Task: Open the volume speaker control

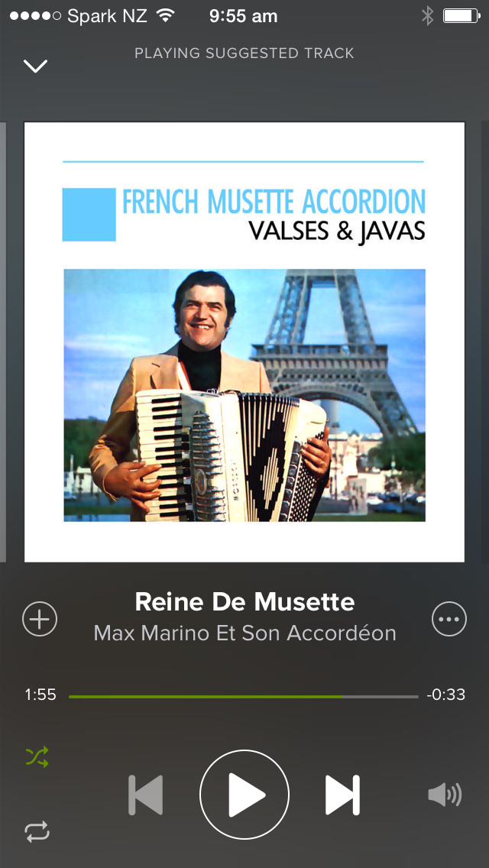Action: click(x=445, y=795)
